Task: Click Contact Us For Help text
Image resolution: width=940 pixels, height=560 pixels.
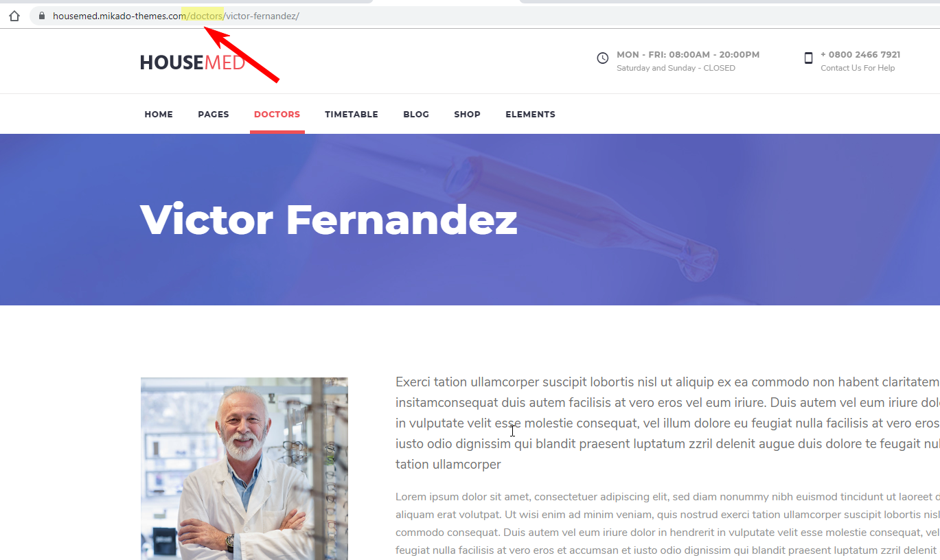Action: coord(858,68)
